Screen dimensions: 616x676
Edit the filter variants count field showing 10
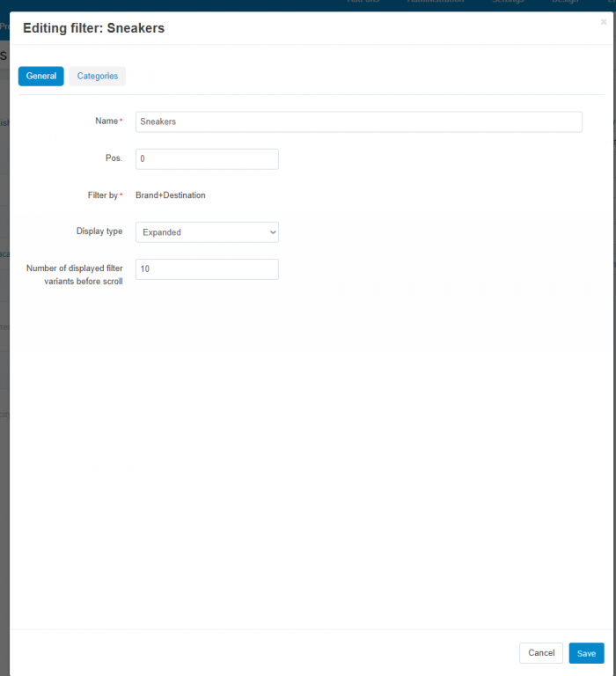tap(207, 269)
